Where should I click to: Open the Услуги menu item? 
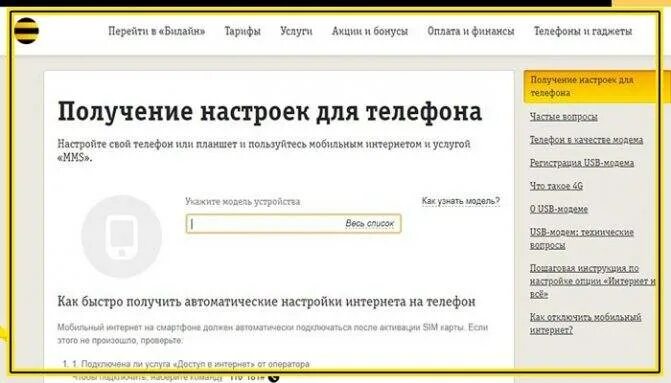(296, 31)
